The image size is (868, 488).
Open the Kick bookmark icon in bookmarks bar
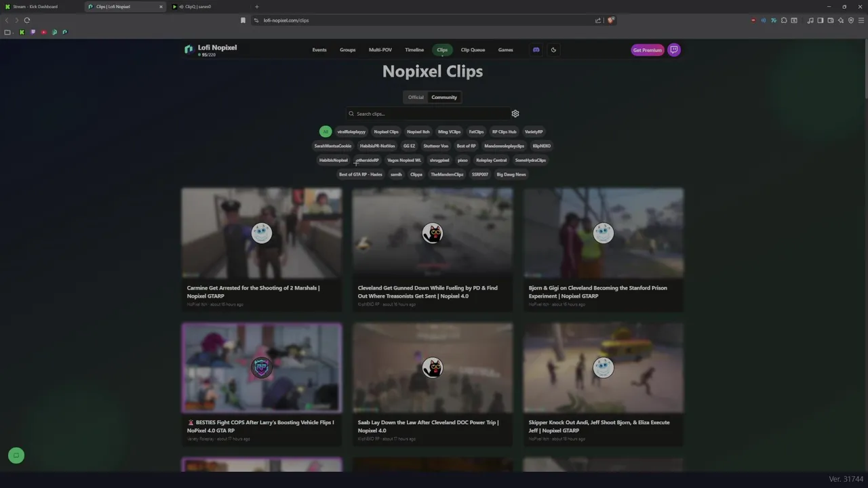22,32
